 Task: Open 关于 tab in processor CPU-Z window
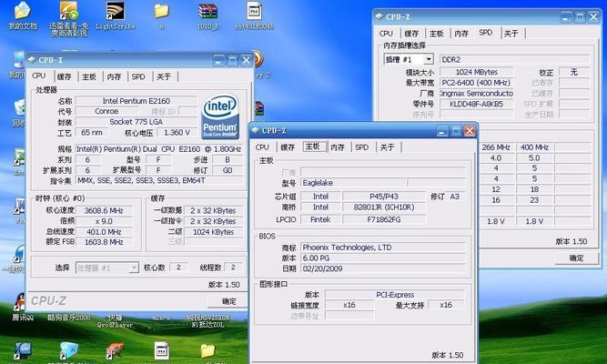coord(164,76)
